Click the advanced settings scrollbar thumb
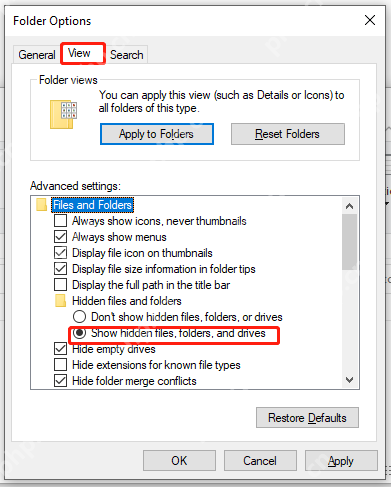Image resolution: width=391 pixels, height=487 pixels. pos(349,242)
